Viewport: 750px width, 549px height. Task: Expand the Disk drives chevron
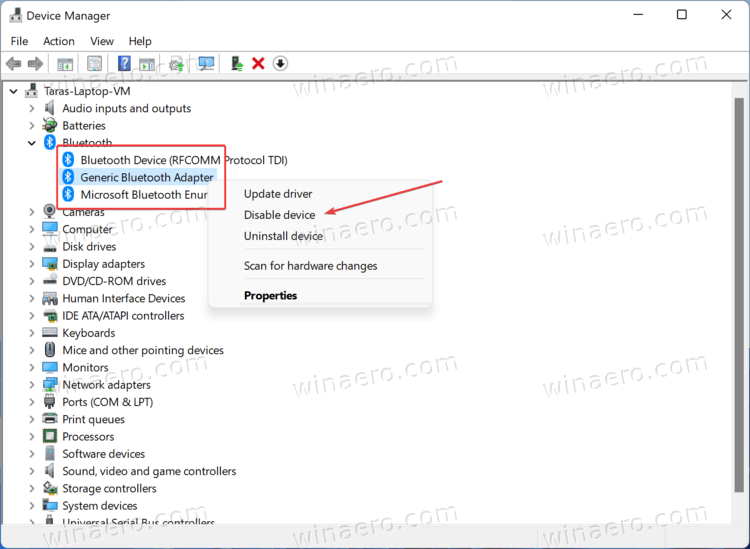32,246
